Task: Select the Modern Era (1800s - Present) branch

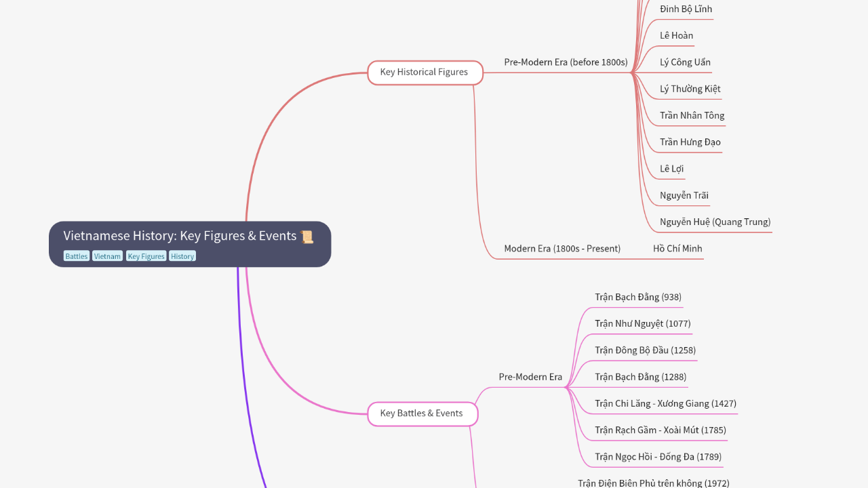Action: click(562, 249)
